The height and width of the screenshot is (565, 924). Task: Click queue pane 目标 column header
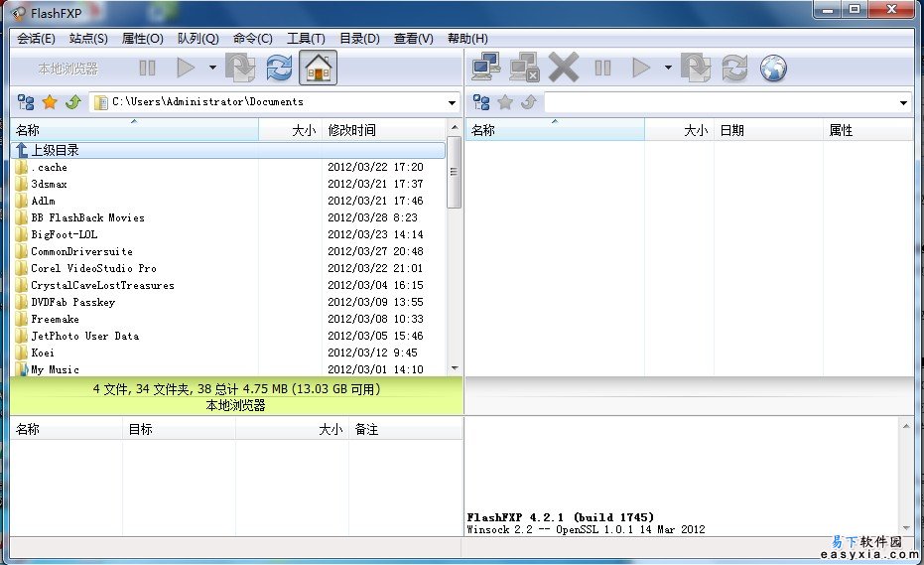179,429
